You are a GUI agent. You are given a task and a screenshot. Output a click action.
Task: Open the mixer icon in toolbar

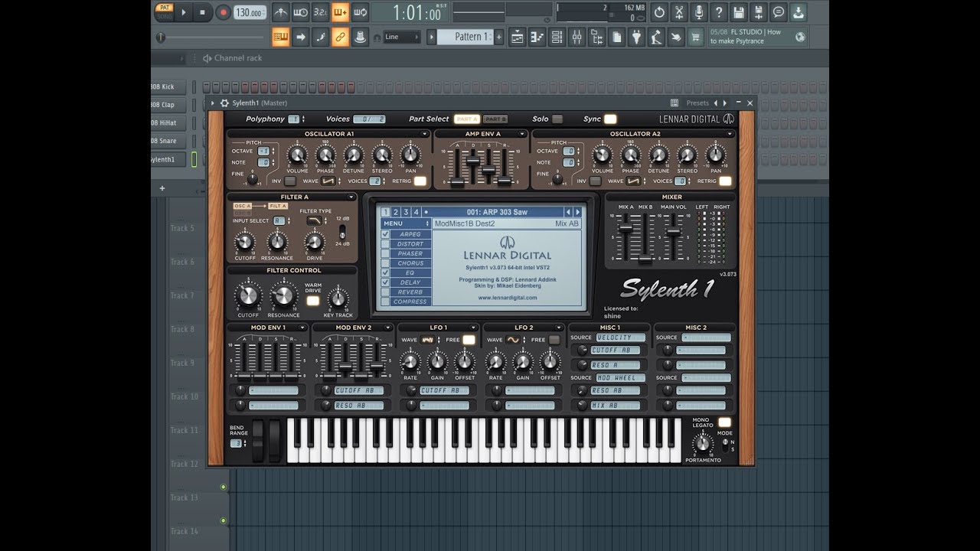point(577,37)
